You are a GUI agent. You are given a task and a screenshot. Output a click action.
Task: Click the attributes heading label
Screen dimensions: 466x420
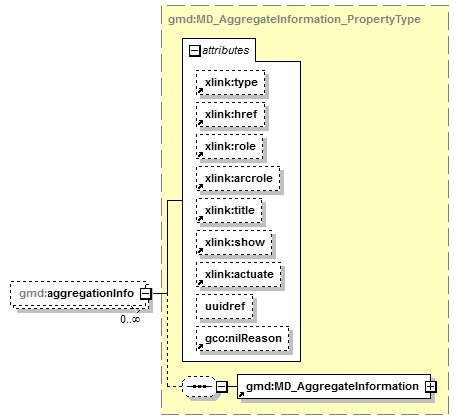pyautogui.click(x=225, y=50)
